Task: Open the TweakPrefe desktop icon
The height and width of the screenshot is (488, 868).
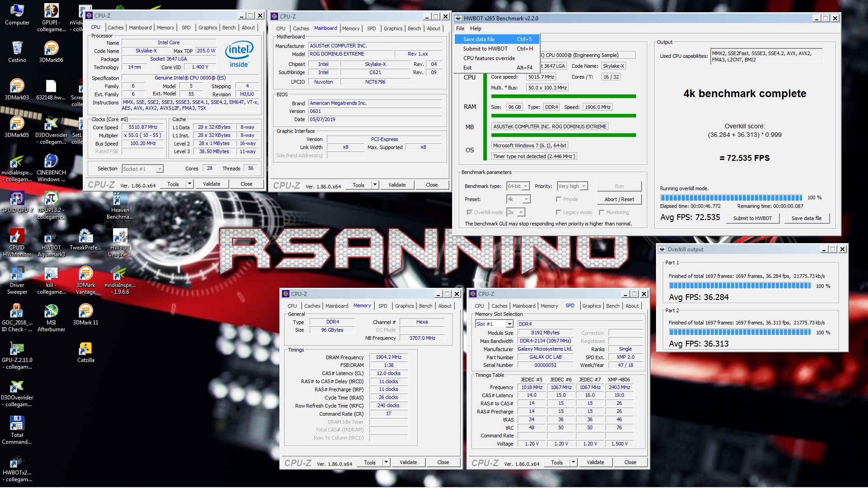Action: (85, 239)
